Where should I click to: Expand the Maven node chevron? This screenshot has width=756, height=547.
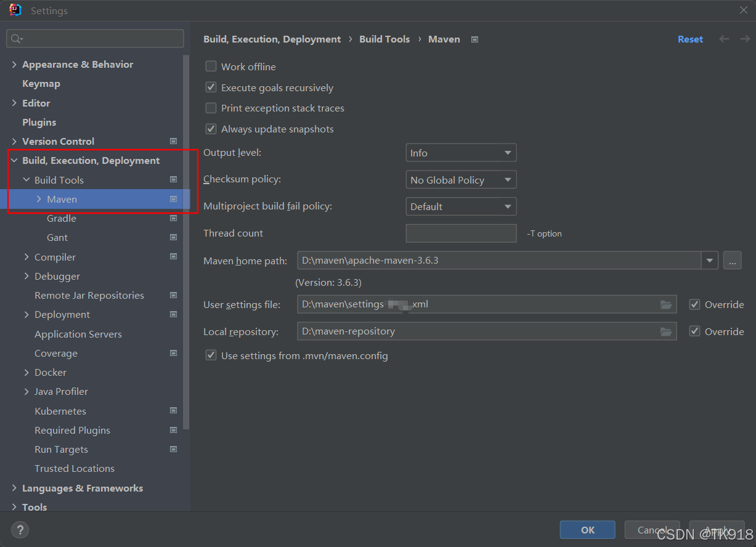pos(39,199)
